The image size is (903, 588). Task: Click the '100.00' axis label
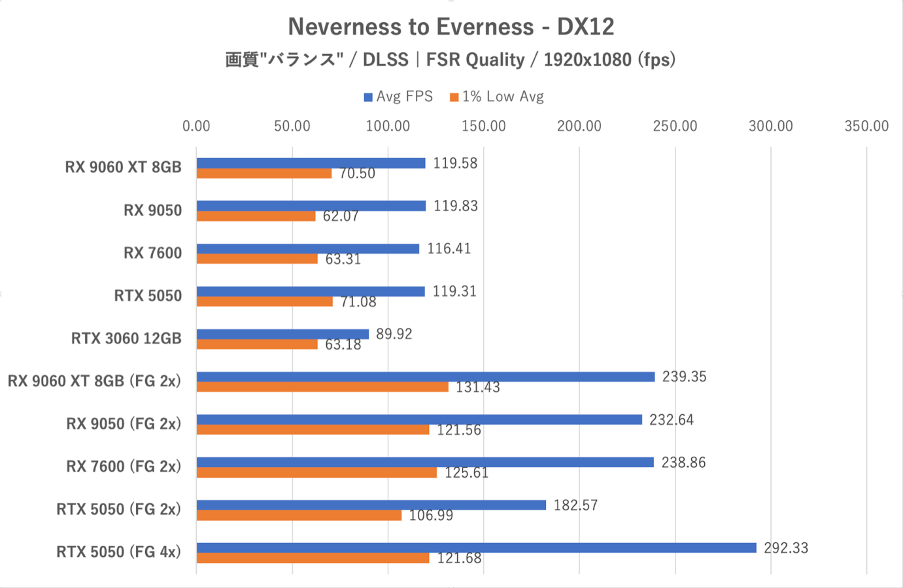point(388,126)
